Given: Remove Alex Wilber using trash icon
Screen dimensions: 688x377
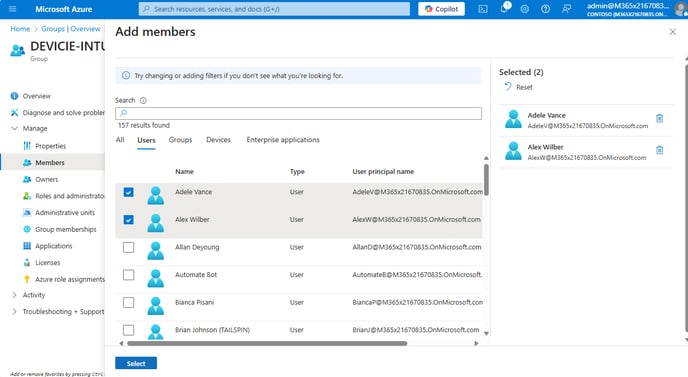Looking at the screenshot, I should (x=659, y=150).
